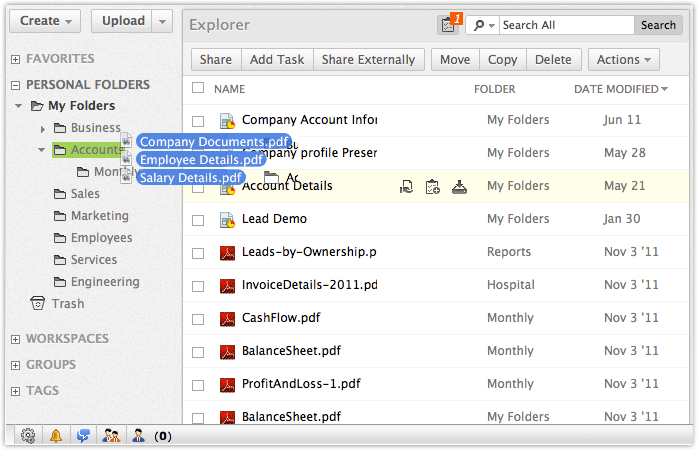Open the Actions dropdown
Screen dimensions: 698x450
pyautogui.click(x=623, y=60)
